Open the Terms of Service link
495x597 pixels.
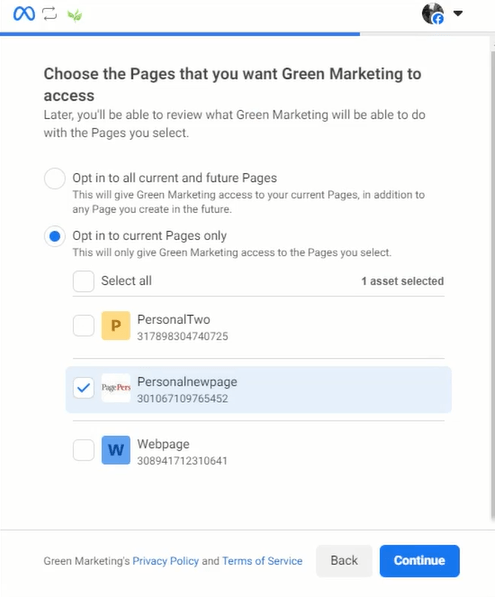(262, 561)
